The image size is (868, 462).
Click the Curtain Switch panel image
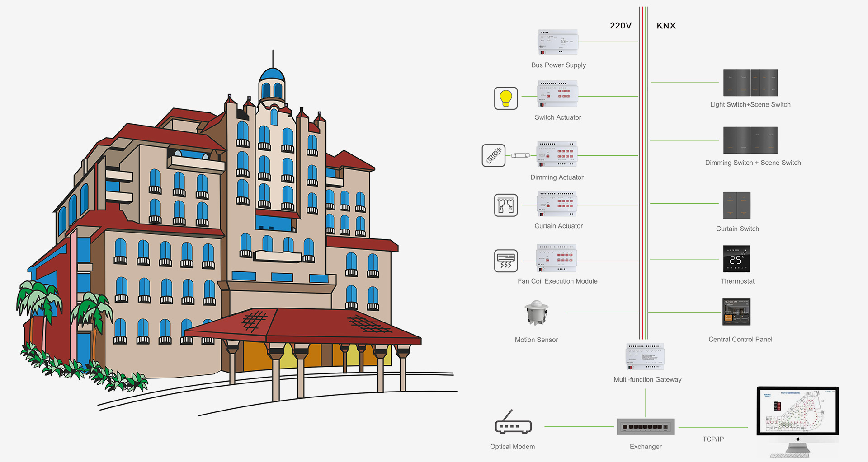[737, 205]
